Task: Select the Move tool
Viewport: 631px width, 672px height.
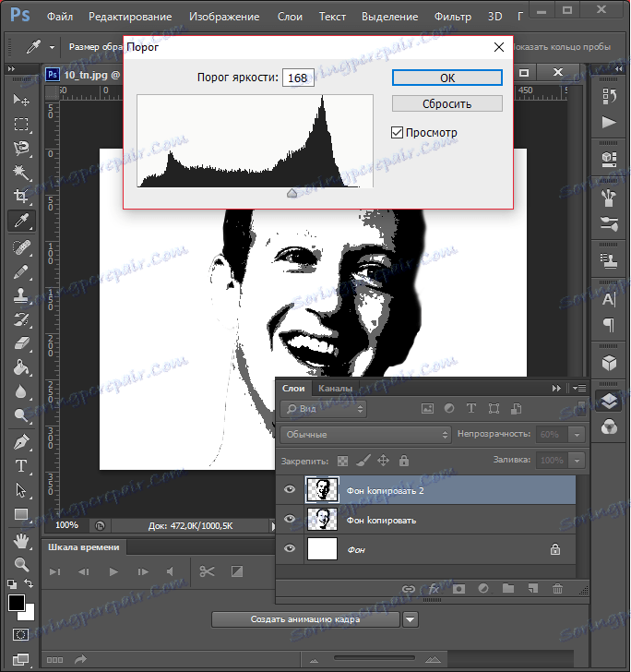Action: pyautogui.click(x=21, y=100)
